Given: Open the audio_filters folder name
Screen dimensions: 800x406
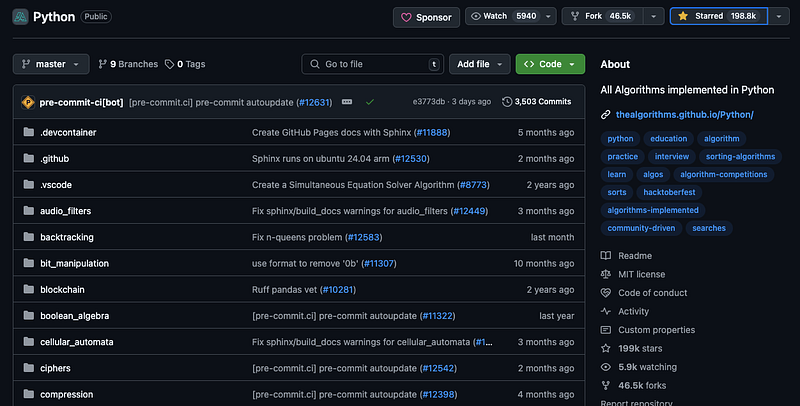Looking at the screenshot, I should tap(66, 211).
